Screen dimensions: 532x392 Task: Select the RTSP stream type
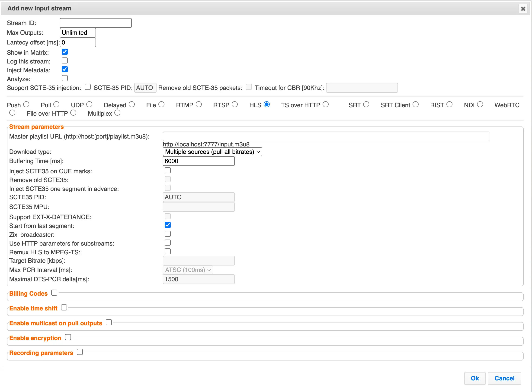pos(235,104)
